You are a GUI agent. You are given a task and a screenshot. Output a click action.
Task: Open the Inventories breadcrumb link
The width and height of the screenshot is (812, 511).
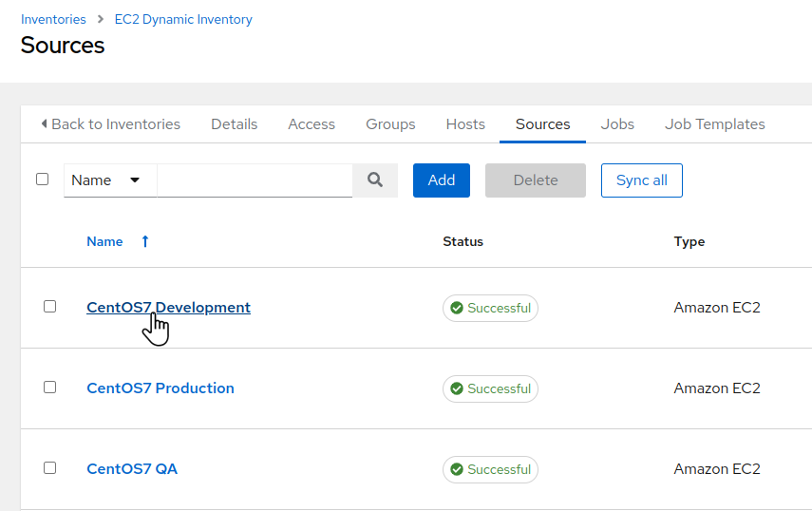pos(53,19)
